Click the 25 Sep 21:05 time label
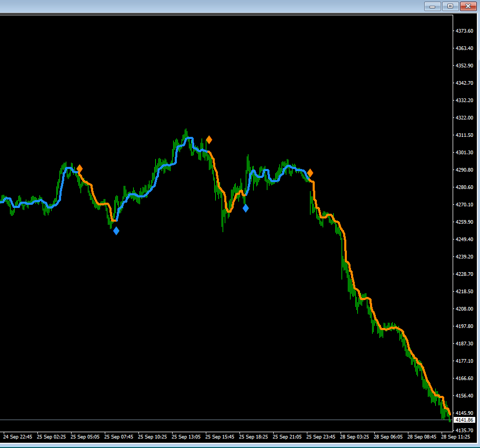 [287, 437]
